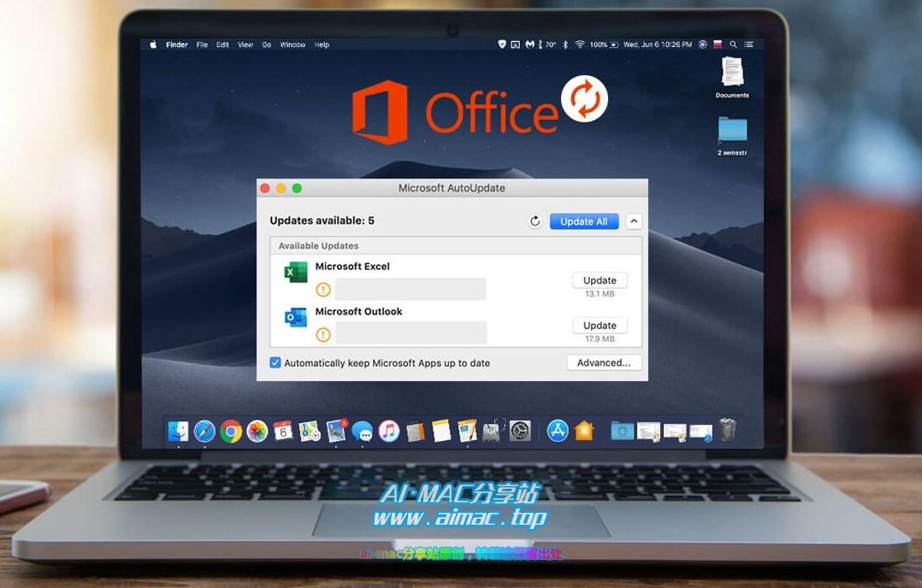
Task: Open the App Store from the Dock
Action: click(x=558, y=431)
